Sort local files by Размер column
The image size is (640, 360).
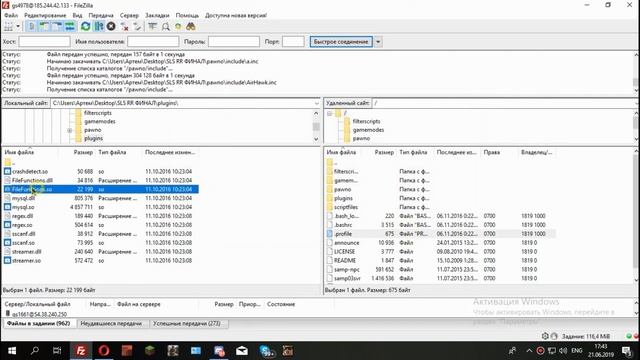tap(83, 152)
